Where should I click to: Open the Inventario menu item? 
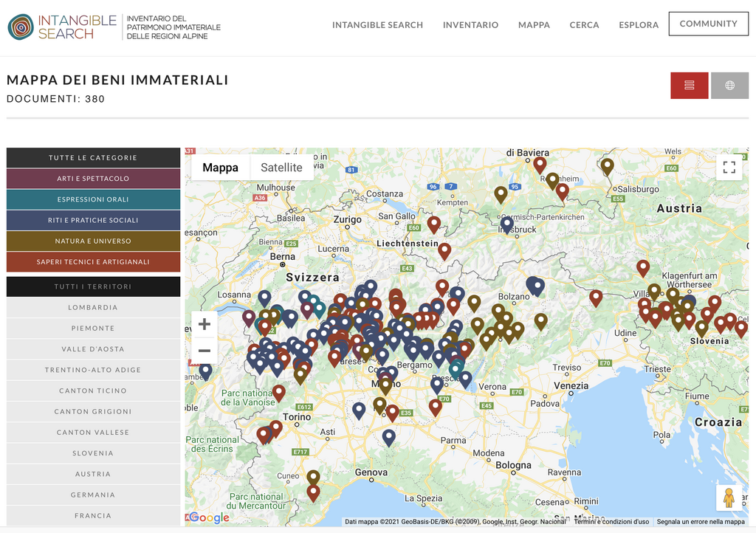470,25
